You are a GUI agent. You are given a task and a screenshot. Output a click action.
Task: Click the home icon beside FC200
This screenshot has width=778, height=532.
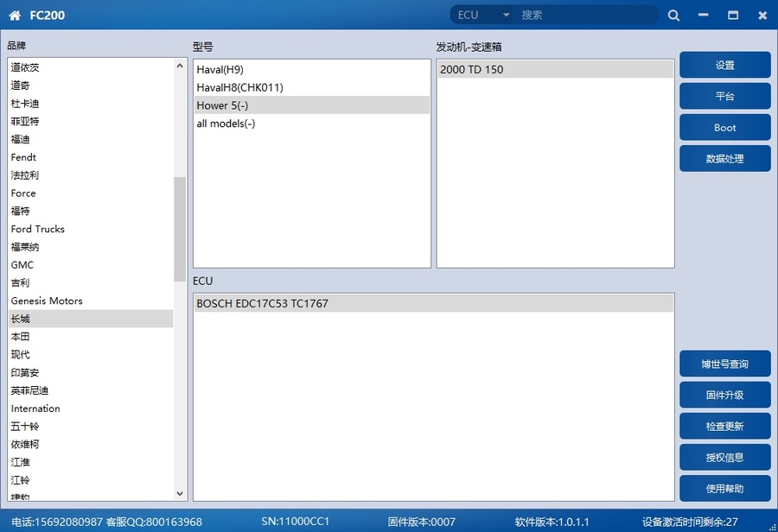tap(15, 16)
